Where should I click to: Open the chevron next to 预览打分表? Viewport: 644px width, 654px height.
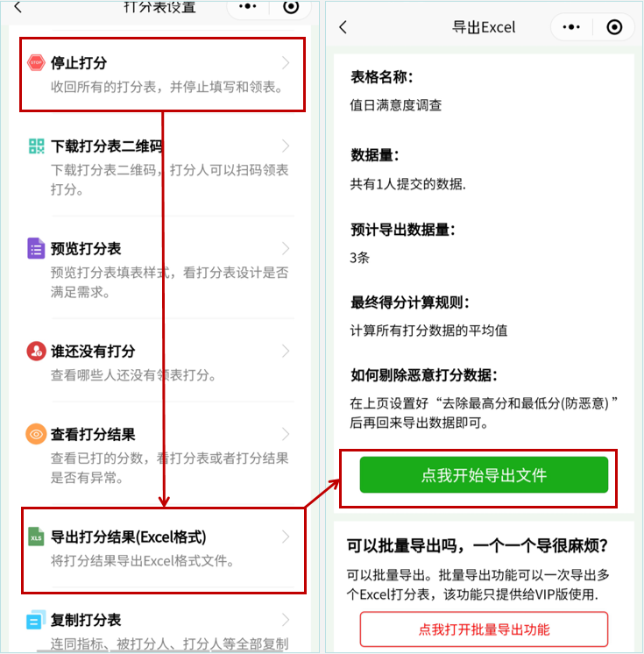(286, 249)
